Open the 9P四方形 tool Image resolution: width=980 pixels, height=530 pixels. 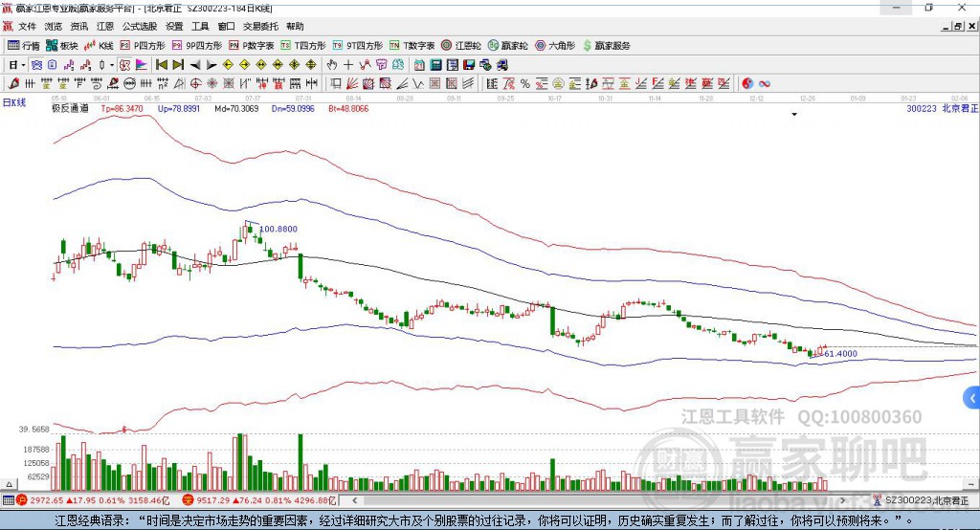(197, 46)
